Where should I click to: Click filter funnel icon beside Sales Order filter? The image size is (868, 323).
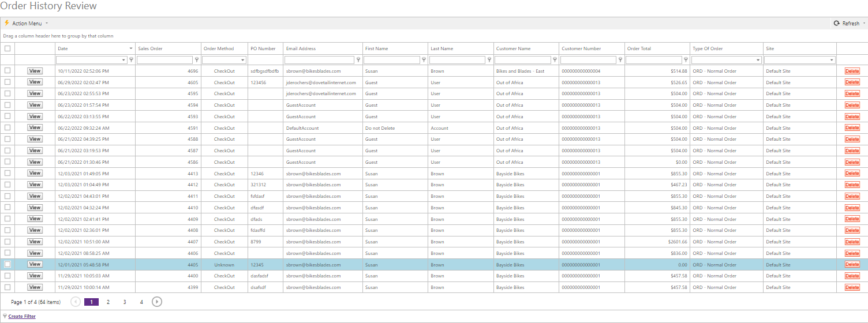coord(197,60)
